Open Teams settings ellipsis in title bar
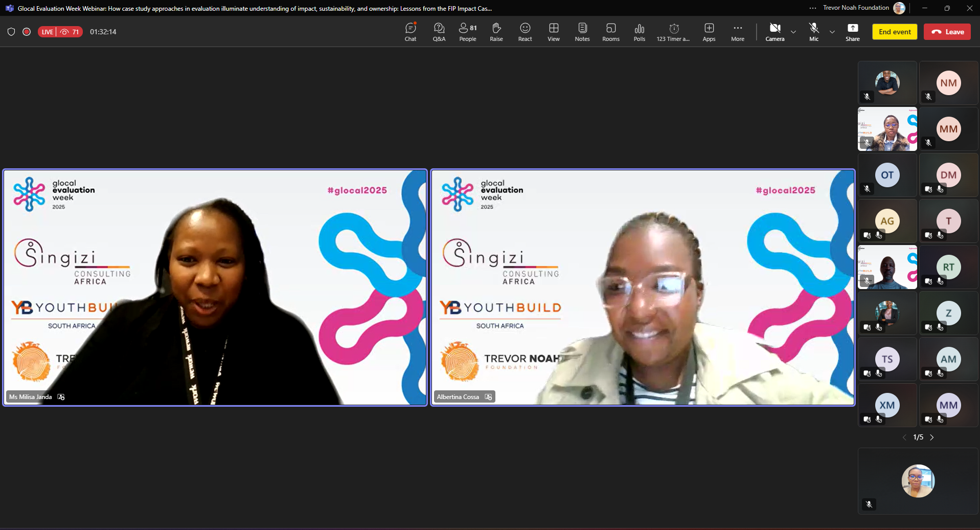This screenshot has width=980, height=530. 813,8
